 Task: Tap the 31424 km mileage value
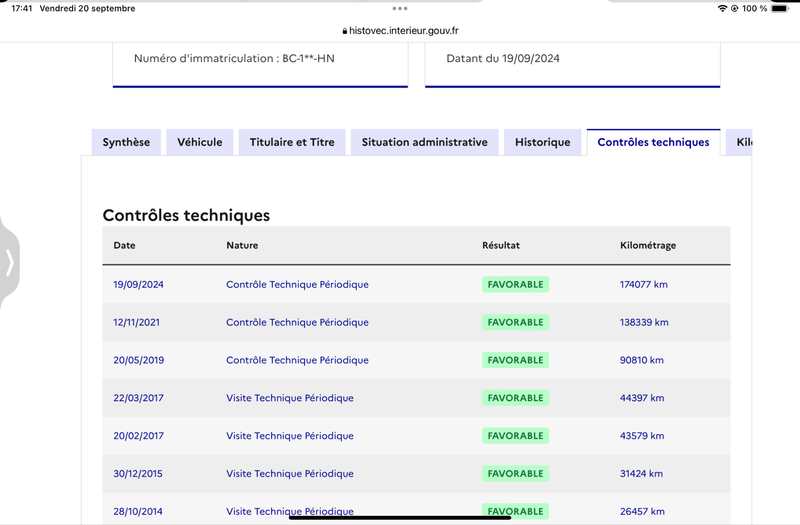tap(641, 473)
